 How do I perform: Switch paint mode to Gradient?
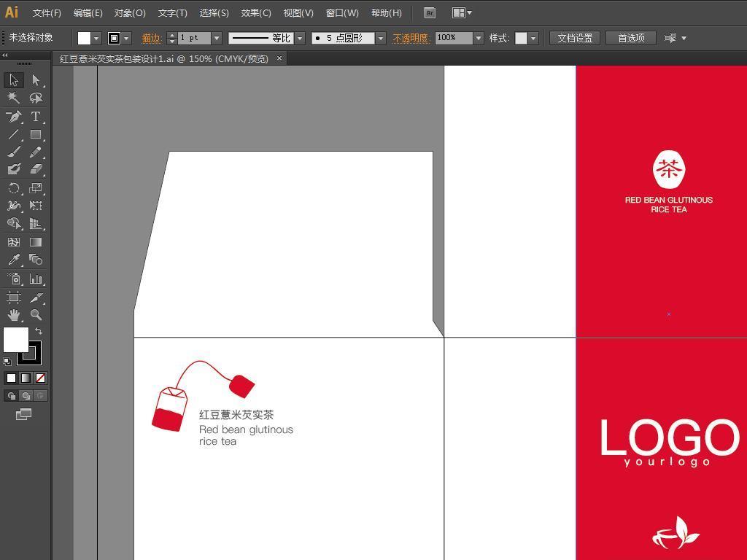click(26, 378)
